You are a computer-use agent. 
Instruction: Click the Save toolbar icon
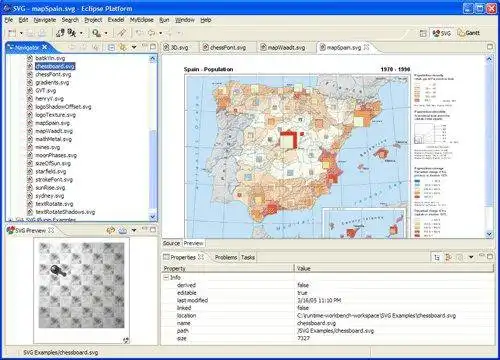30,33
